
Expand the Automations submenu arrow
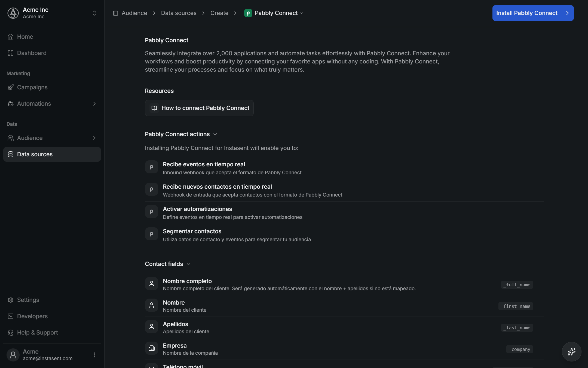coord(94,104)
